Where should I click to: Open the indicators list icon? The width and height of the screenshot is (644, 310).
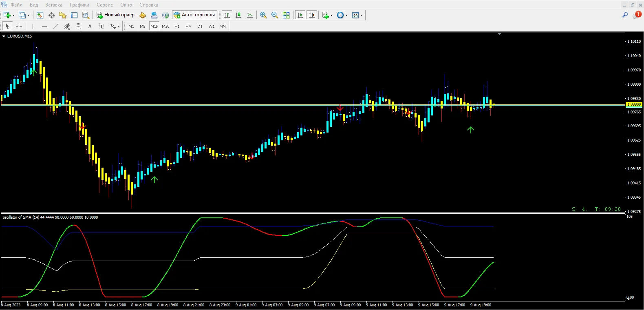click(325, 15)
